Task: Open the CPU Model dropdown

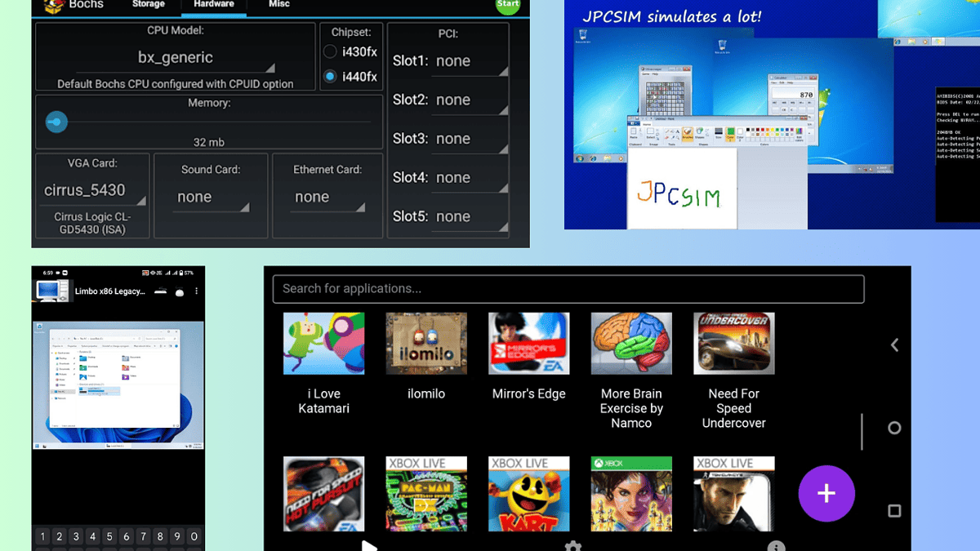Action: click(x=175, y=58)
